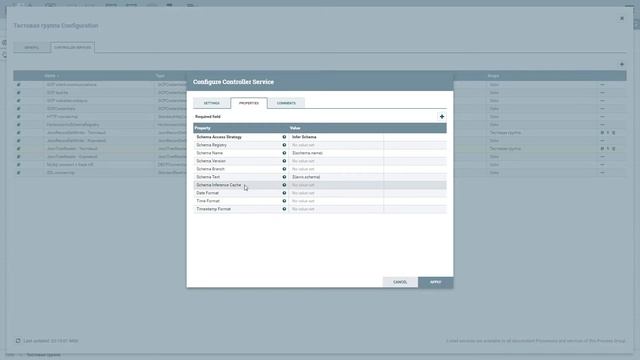The width and height of the screenshot is (640, 360).
Task: Show help for Schema Text property
Action: [284, 177]
